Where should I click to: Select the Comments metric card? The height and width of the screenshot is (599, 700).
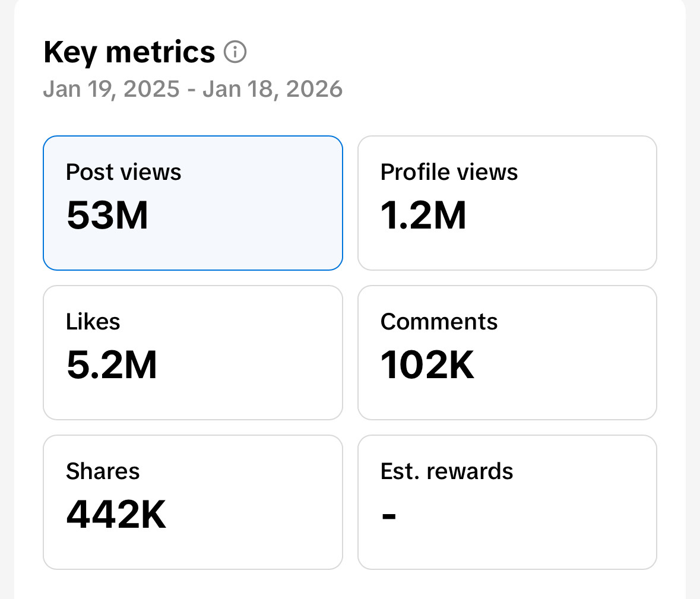[507, 352]
